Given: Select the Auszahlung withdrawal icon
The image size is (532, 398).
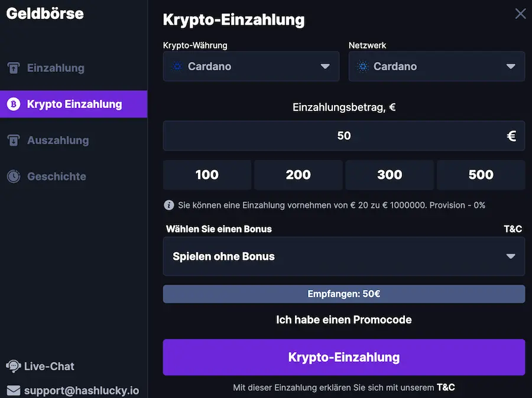Looking at the screenshot, I should [x=13, y=140].
